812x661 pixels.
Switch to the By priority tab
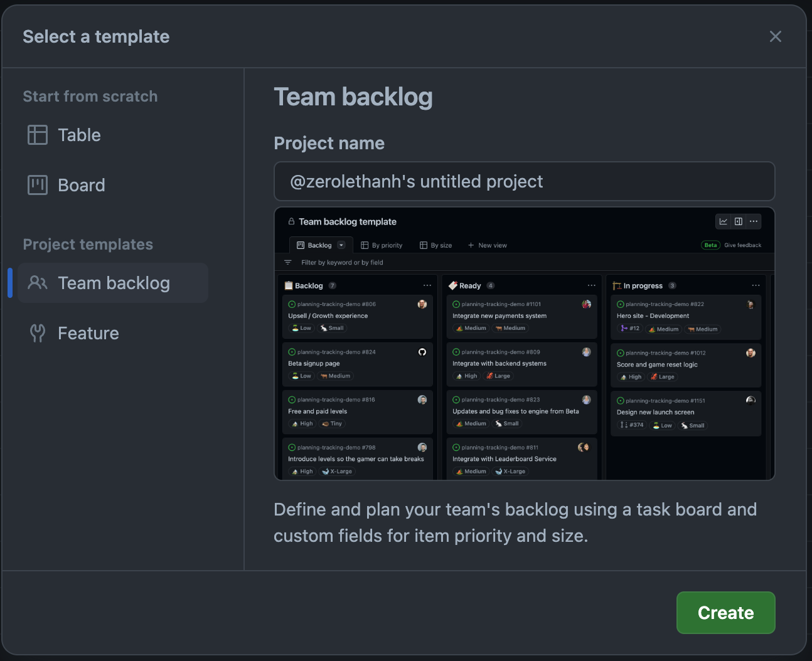click(382, 245)
